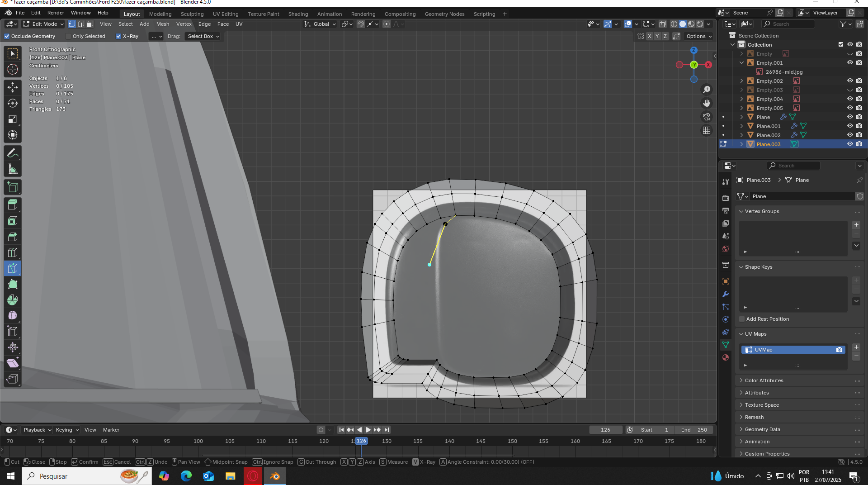Hide Empty.002 using its eye icon
Image resolution: width=868 pixels, height=485 pixels.
[850, 81]
